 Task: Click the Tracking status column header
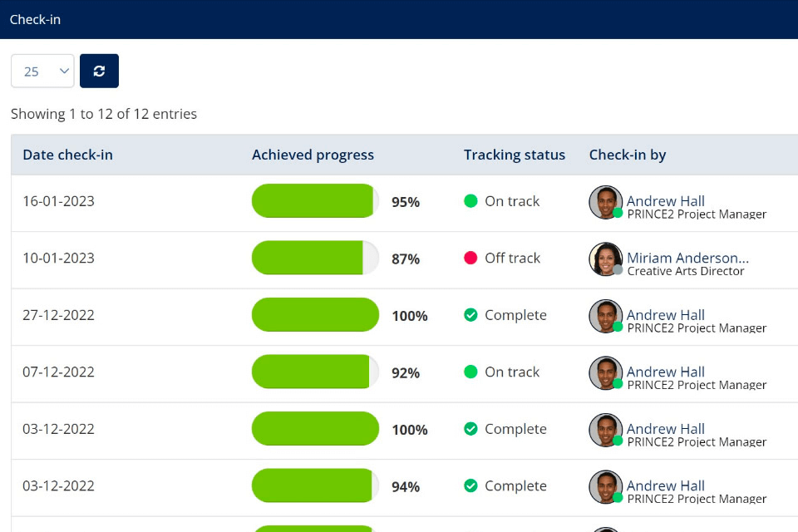tap(515, 155)
